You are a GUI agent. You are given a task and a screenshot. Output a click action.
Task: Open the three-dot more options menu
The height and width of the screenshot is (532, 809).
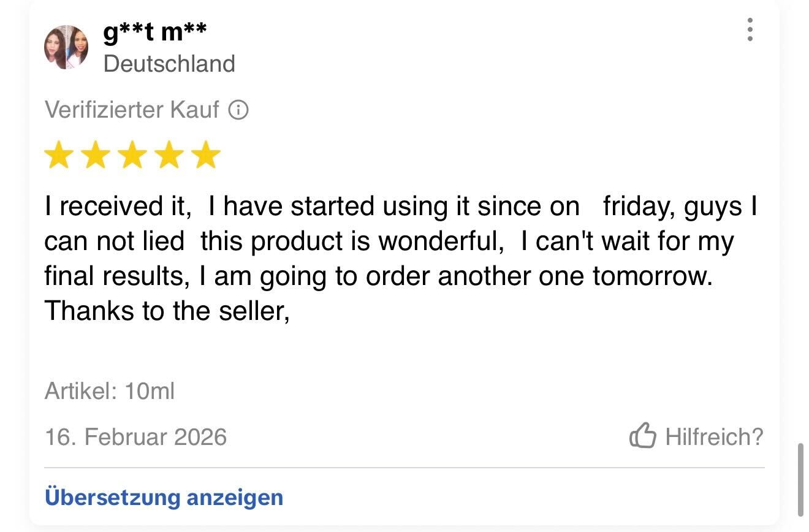[750, 29]
